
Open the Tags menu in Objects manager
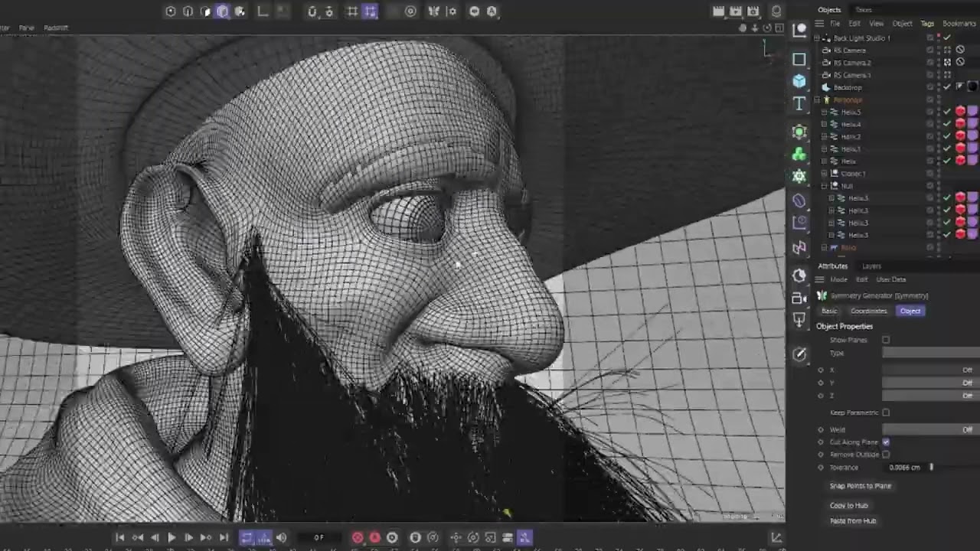click(x=927, y=24)
